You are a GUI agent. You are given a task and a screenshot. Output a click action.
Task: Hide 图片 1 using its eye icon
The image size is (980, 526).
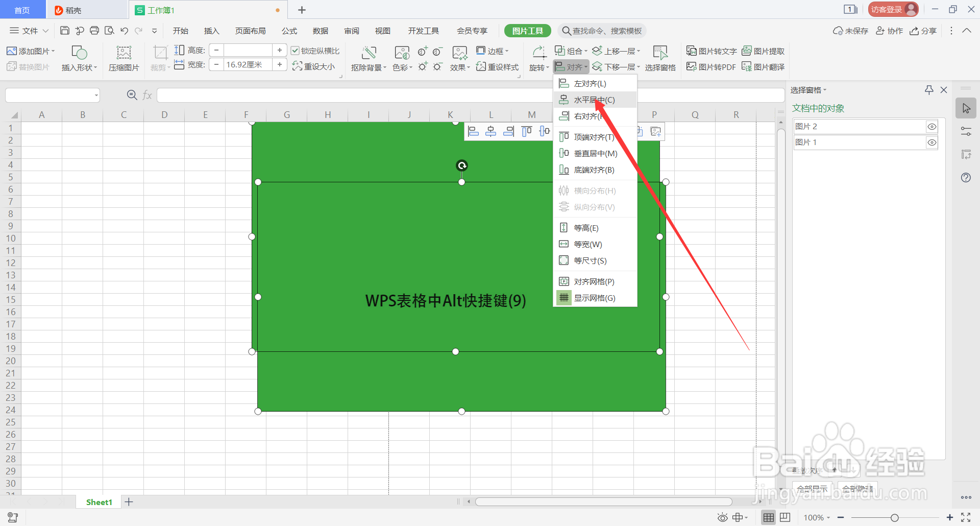[932, 142]
